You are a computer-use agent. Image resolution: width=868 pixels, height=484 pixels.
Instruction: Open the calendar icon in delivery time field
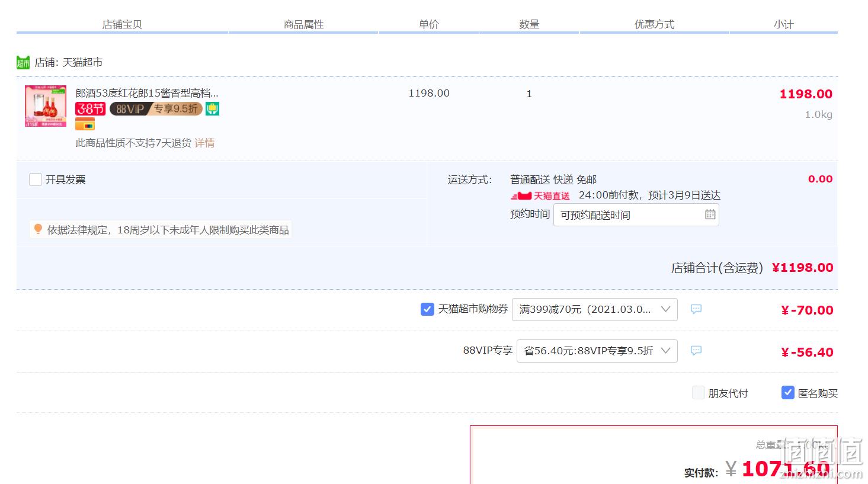tap(710, 214)
